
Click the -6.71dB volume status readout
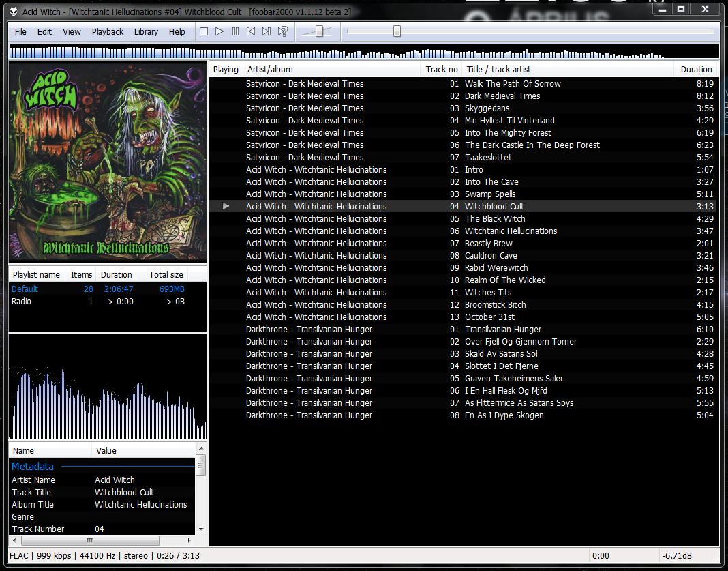point(676,556)
